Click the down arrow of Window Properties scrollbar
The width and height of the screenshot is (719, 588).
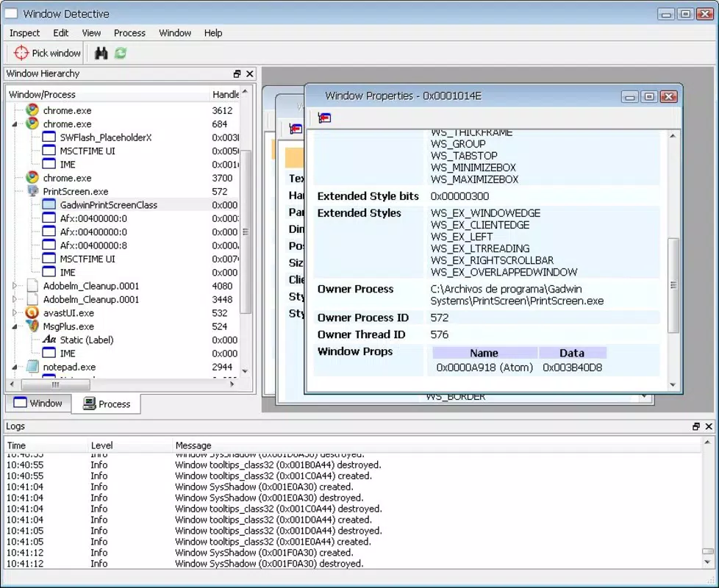(673, 385)
